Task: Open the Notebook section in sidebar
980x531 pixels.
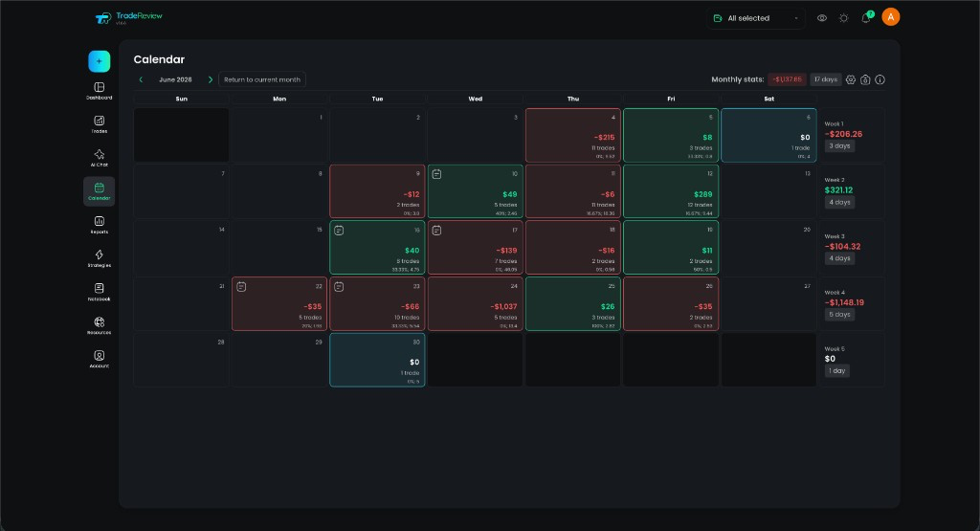Action: click(99, 293)
